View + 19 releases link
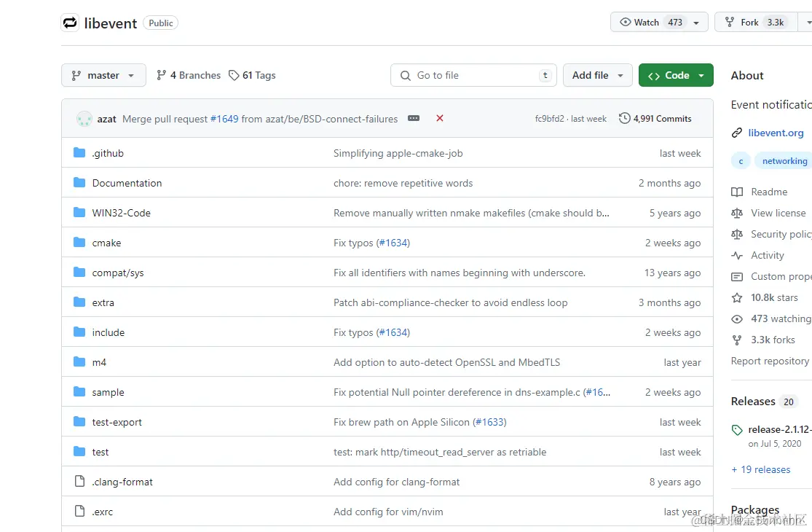812x532 pixels. pyautogui.click(x=761, y=469)
